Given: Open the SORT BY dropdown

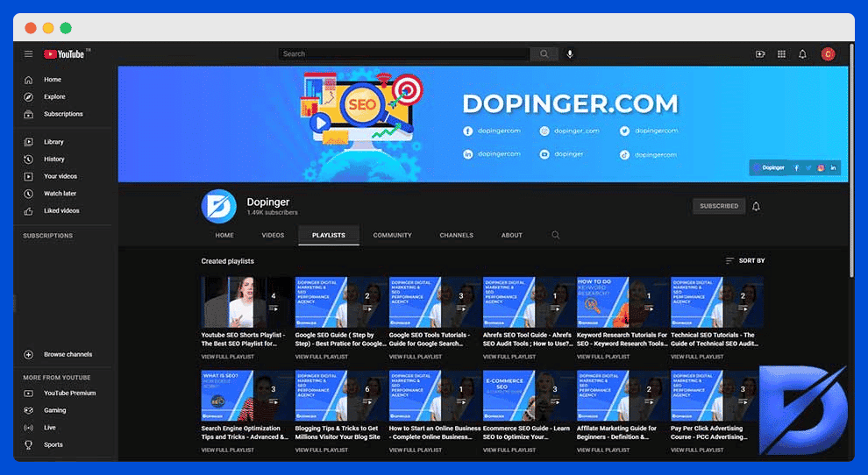Looking at the screenshot, I should 745,261.
